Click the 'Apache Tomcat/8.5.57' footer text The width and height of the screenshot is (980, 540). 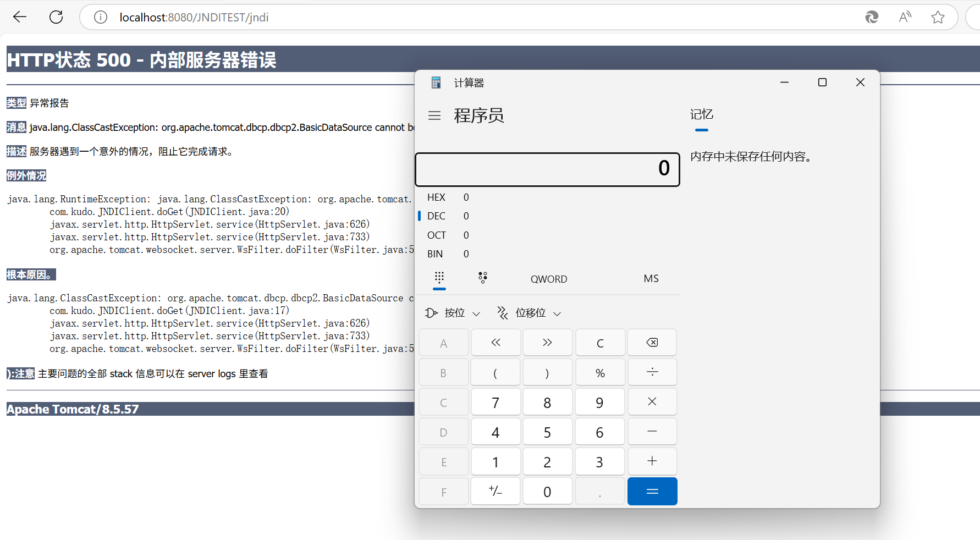pyautogui.click(x=73, y=409)
